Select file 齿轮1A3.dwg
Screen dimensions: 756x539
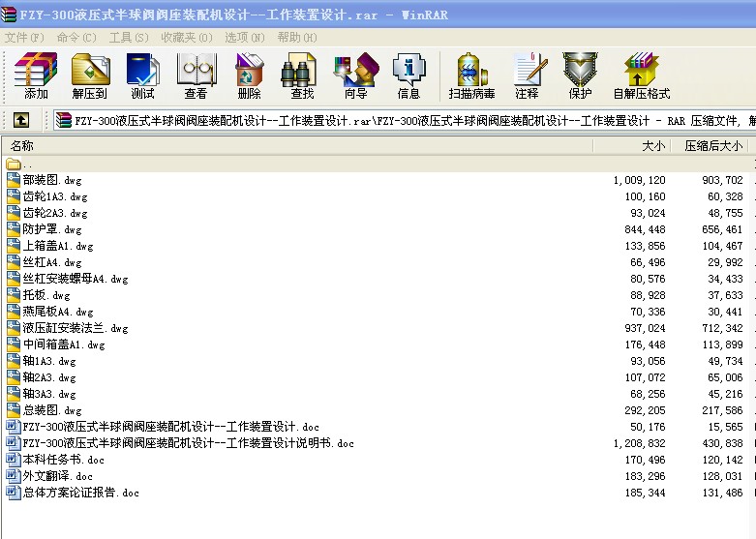(x=55, y=196)
